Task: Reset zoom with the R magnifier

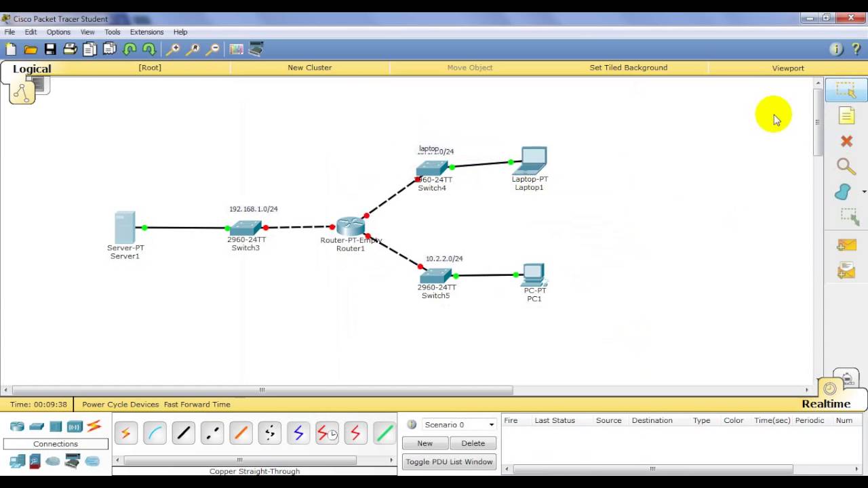Action: click(x=193, y=49)
